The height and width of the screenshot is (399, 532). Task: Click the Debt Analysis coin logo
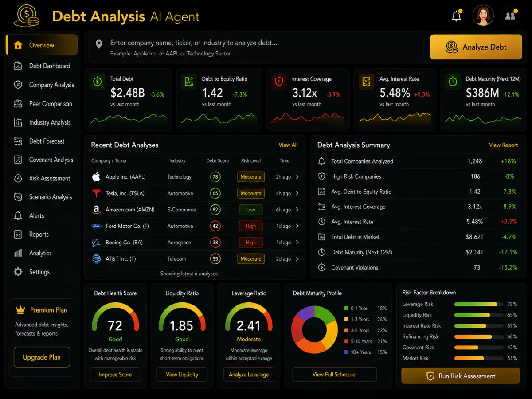26,16
